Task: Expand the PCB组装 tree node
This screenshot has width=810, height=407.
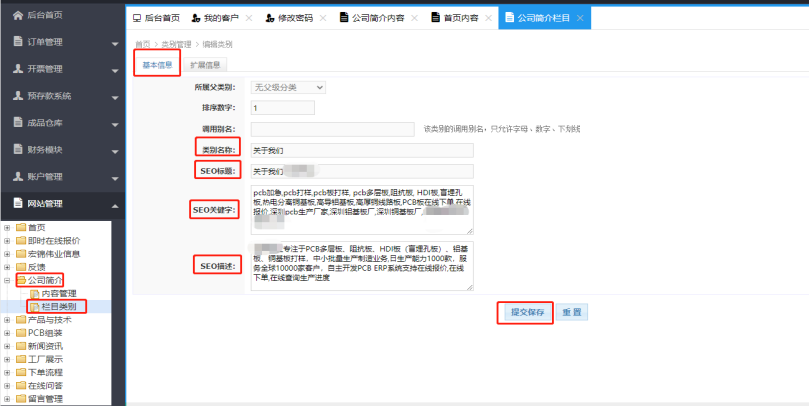Action: click(8, 332)
